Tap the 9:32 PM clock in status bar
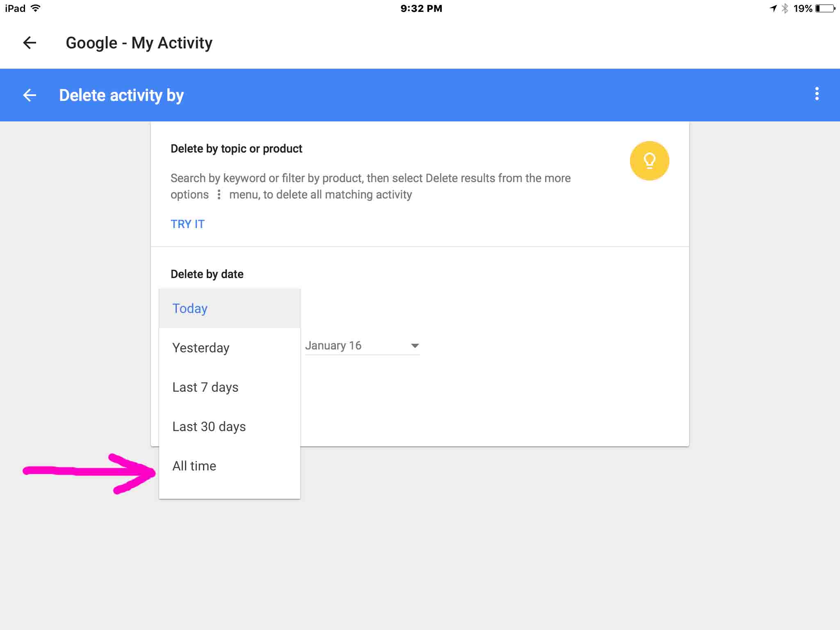 click(421, 8)
